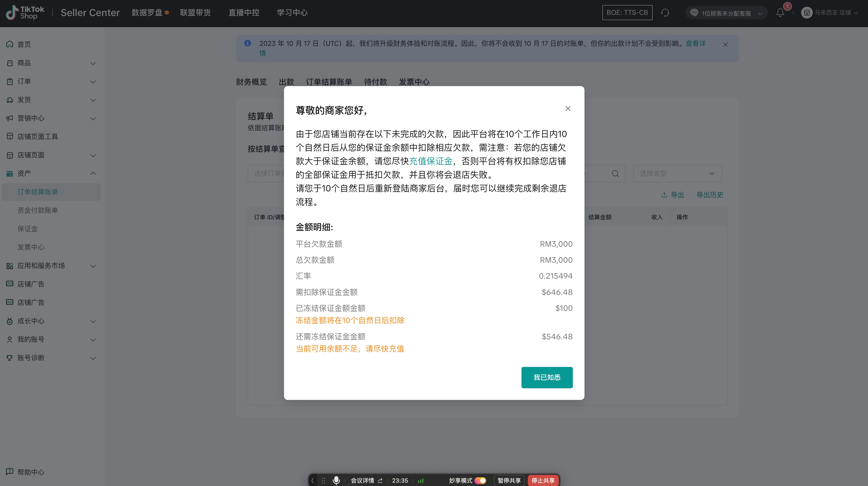Switch to the 出款 tab
Viewport: 868px width, 486px height.
pos(286,82)
